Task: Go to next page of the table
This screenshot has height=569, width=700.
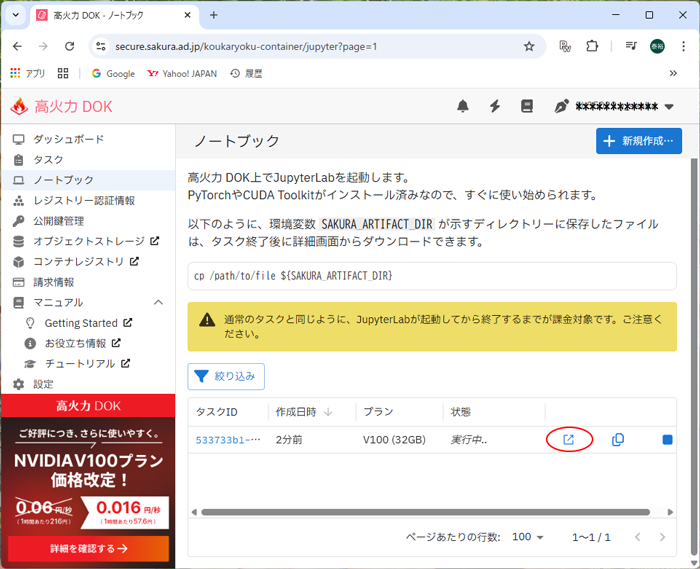Action: 662,537
